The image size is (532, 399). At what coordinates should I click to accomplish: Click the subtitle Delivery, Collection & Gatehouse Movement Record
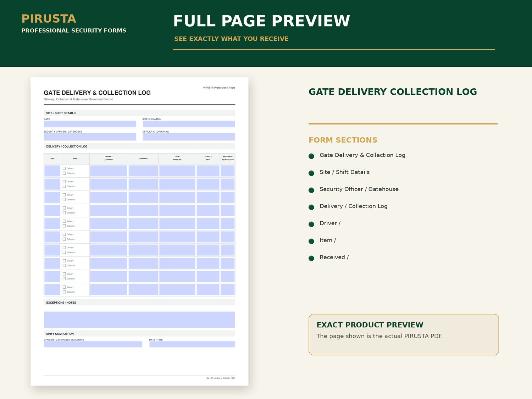tap(78, 99)
